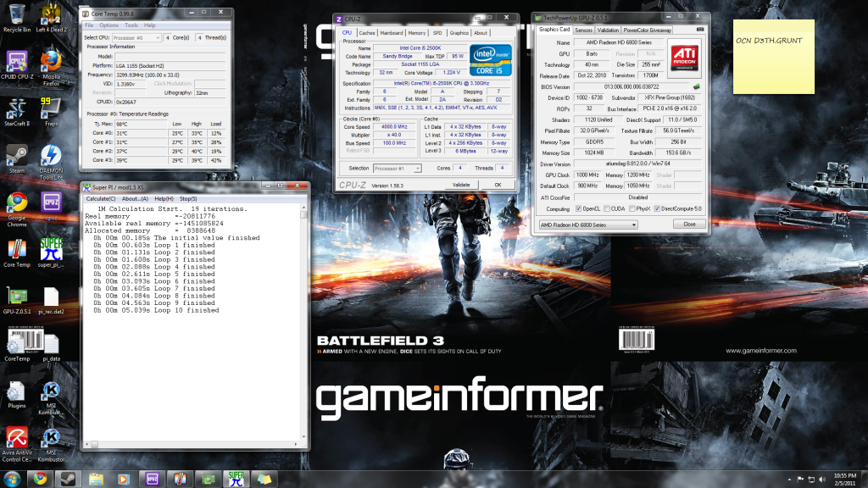Click the ATI Radeon logo in GPU-Z
Viewport: 868px width, 488px height.
(684, 58)
